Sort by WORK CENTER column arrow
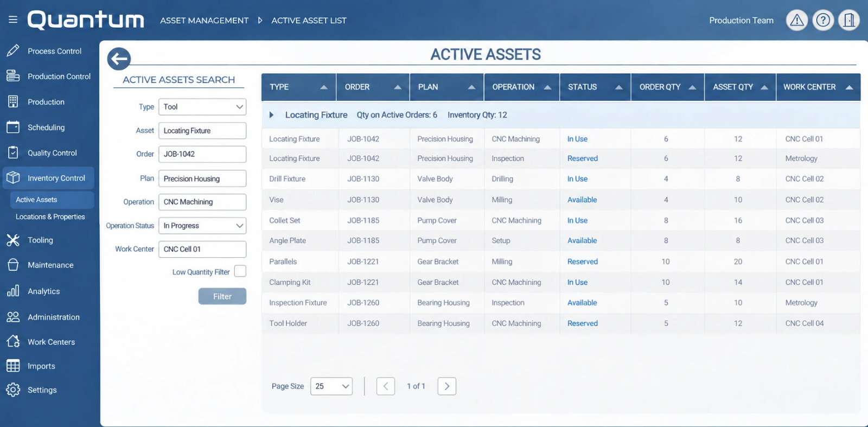Screen dimensions: 868x427 (850, 87)
